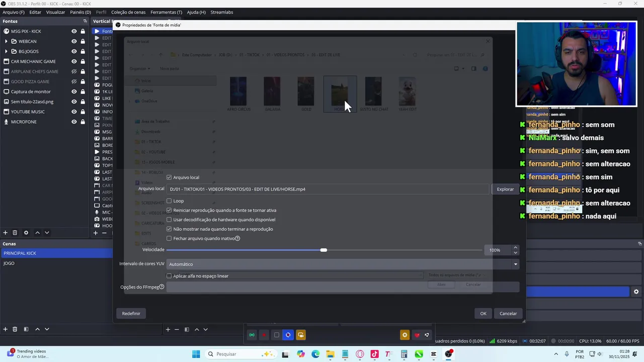Remove selected source with Fontes trash icon
The height and width of the screenshot is (362, 644).
[x=15, y=233]
